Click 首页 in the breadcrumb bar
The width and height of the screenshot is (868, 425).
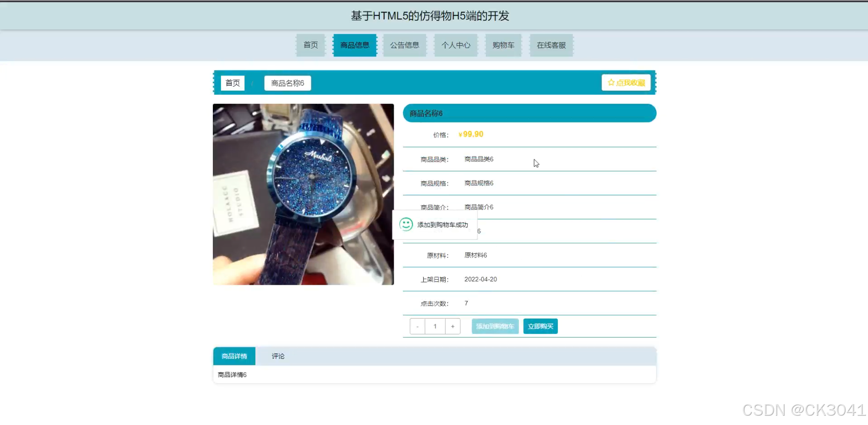pyautogui.click(x=232, y=83)
